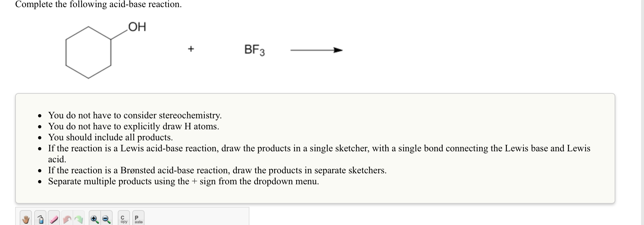Click inside the sketcher drawing canvas
The image size is (644, 225).
(x=194, y=223)
